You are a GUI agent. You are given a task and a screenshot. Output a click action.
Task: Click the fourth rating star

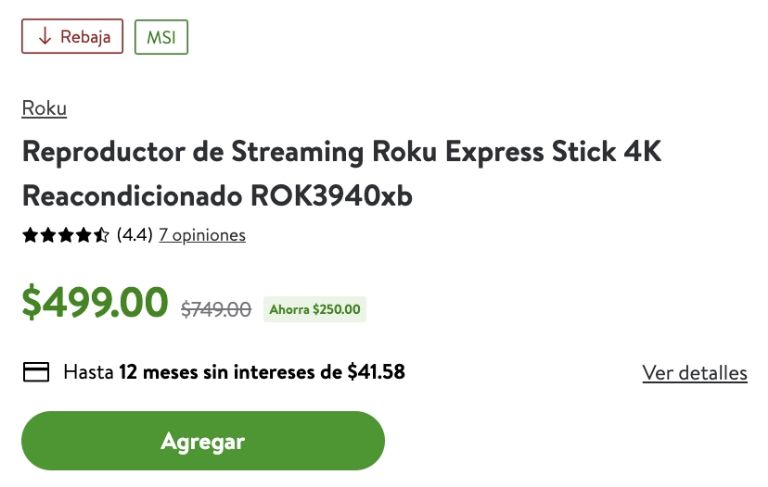point(82,236)
